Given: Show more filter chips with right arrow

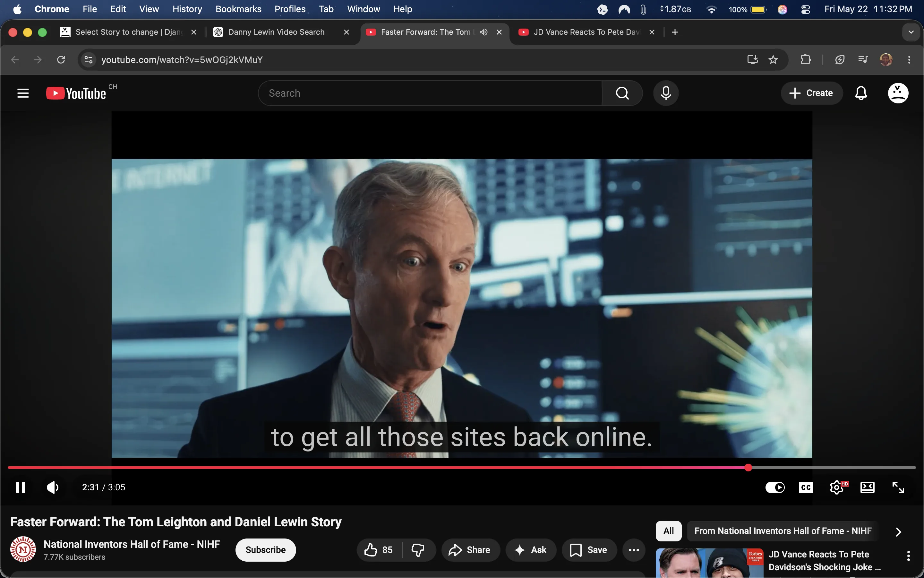Looking at the screenshot, I should [x=898, y=531].
